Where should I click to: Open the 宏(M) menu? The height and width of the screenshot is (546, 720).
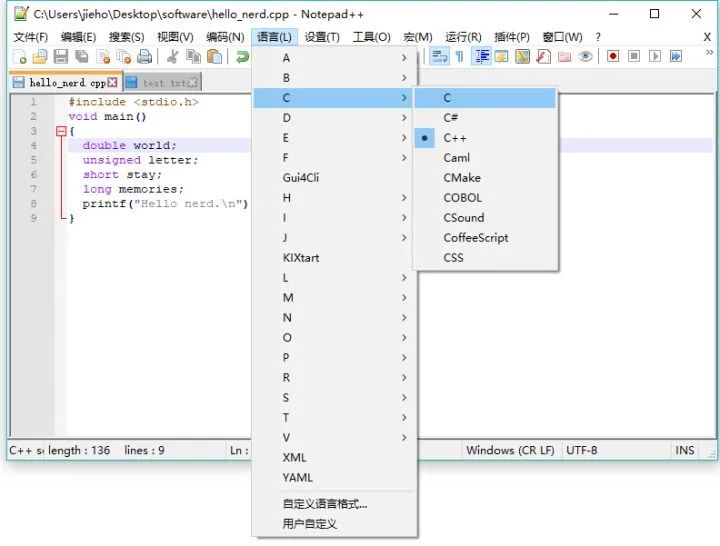pos(418,37)
